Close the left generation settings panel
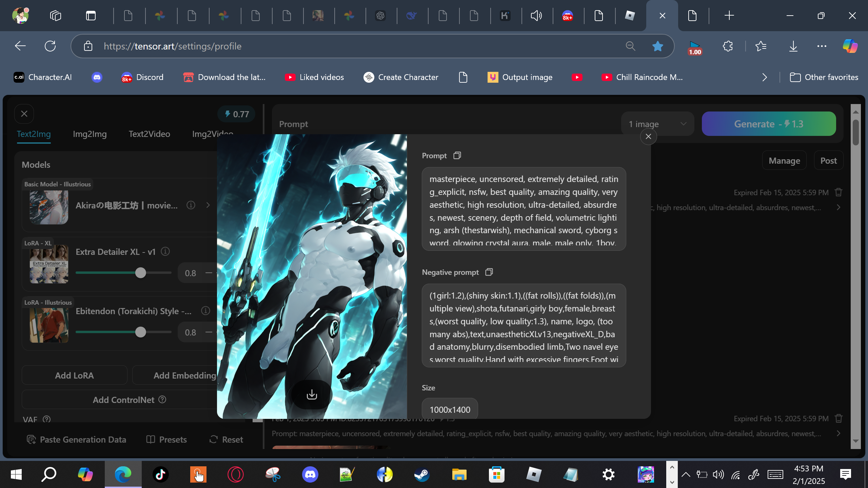Screen dimensions: 868x488 [24, 114]
